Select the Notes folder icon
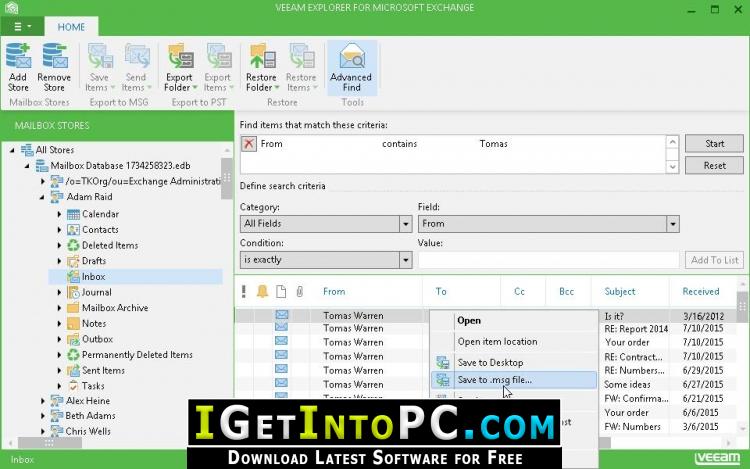This screenshot has width=750, height=469. click(73, 324)
